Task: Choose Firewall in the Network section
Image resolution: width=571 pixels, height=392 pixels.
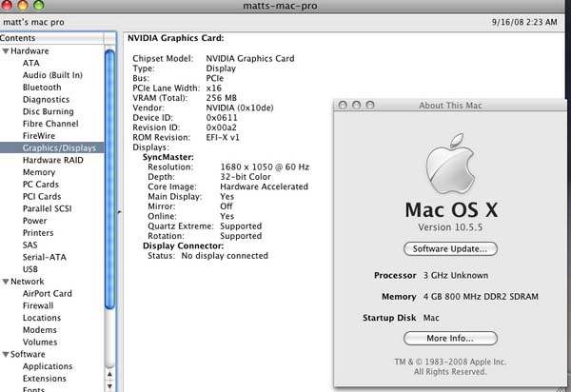Action: pos(40,306)
